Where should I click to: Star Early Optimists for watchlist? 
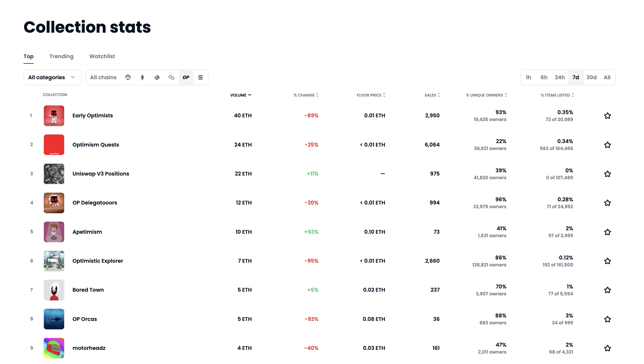[608, 116]
